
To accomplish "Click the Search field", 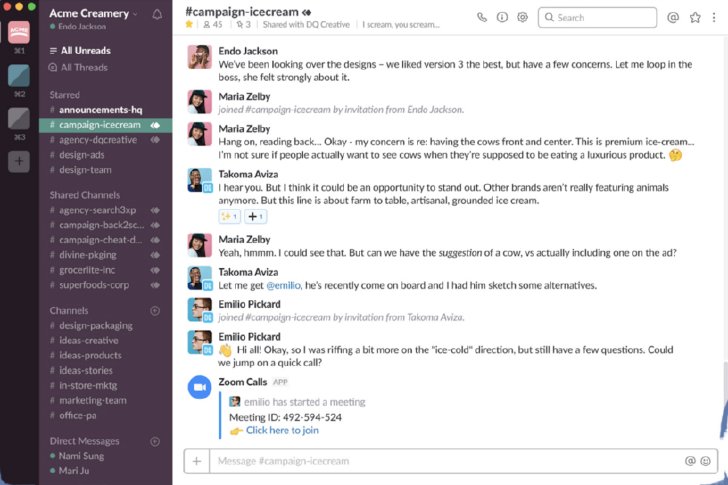I will pyautogui.click(x=597, y=18).
